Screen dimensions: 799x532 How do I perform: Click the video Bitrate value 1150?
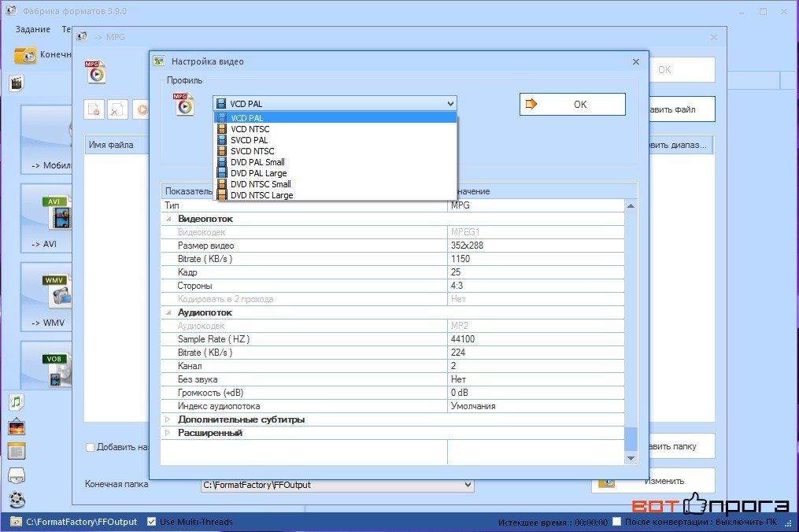535,259
